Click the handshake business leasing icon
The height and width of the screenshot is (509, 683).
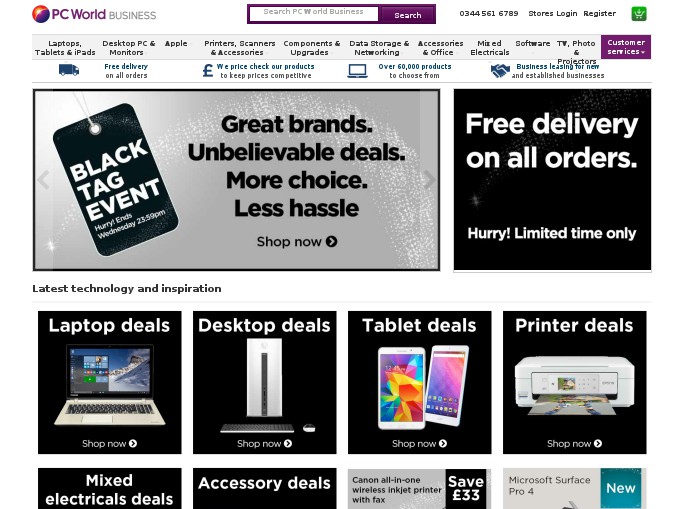pos(500,70)
